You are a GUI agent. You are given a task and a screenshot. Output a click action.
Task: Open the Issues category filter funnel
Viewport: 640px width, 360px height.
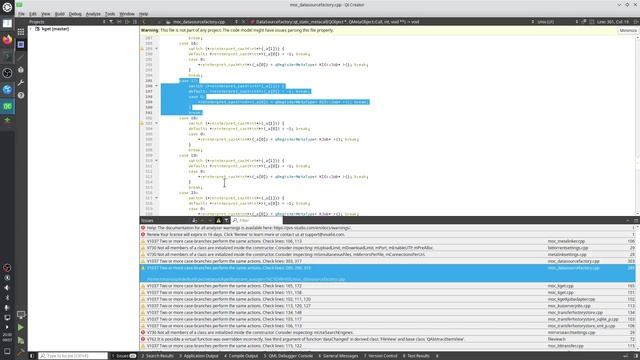227,220
